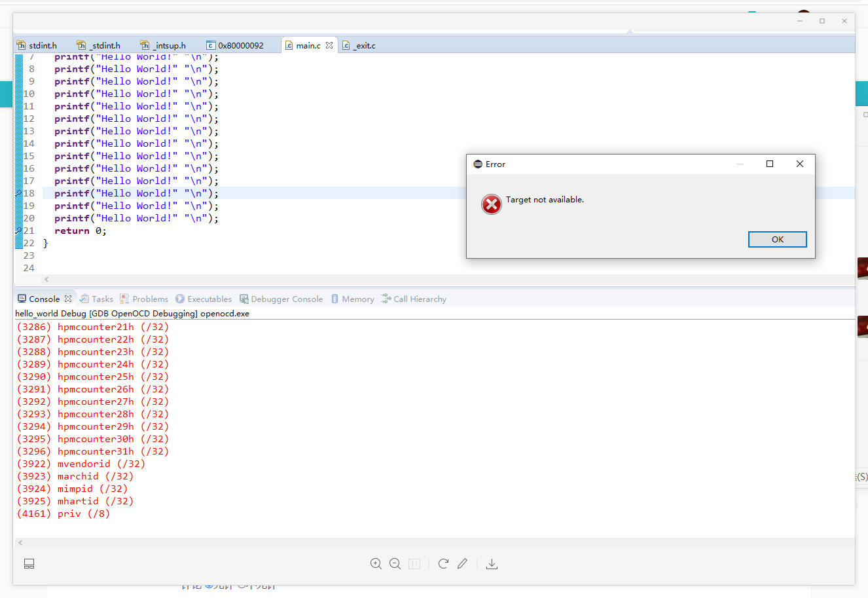Click the hello_world Debug console title
The image size is (868, 598).
(132, 314)
